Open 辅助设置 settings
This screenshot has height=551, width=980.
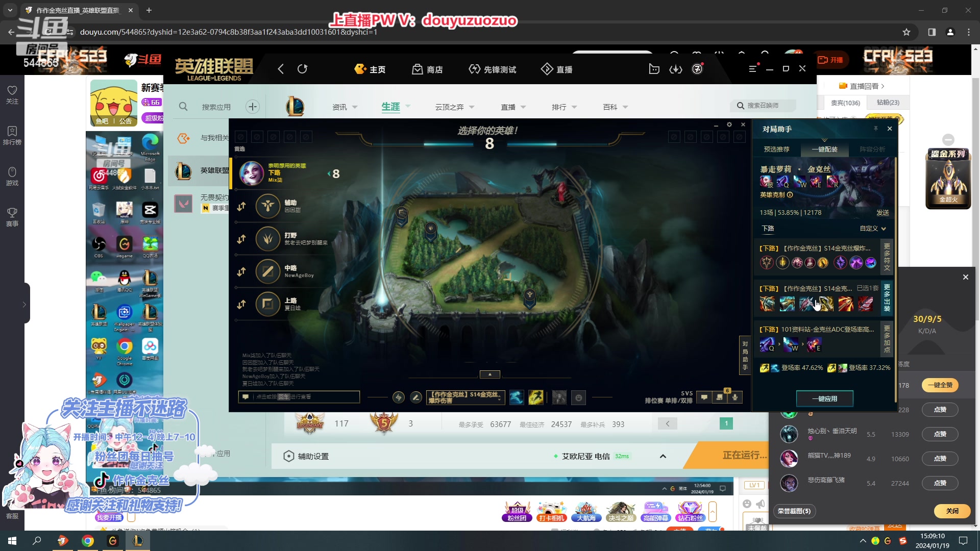point(306,456)
